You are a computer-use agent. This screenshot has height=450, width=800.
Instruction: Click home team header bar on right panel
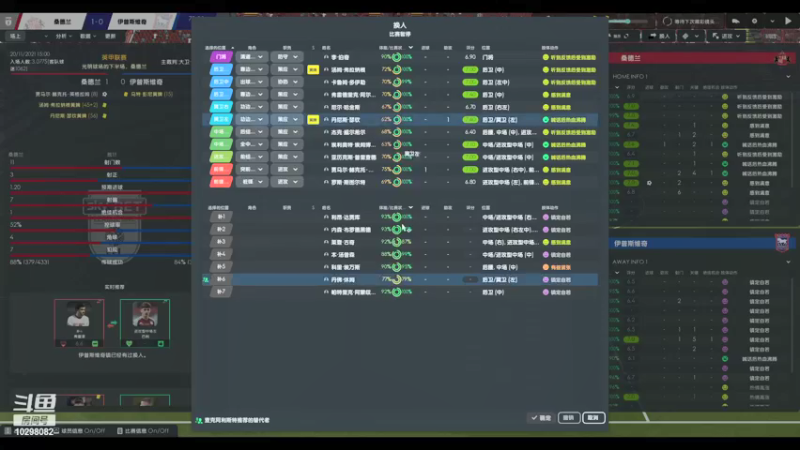[x=704, y=58]
